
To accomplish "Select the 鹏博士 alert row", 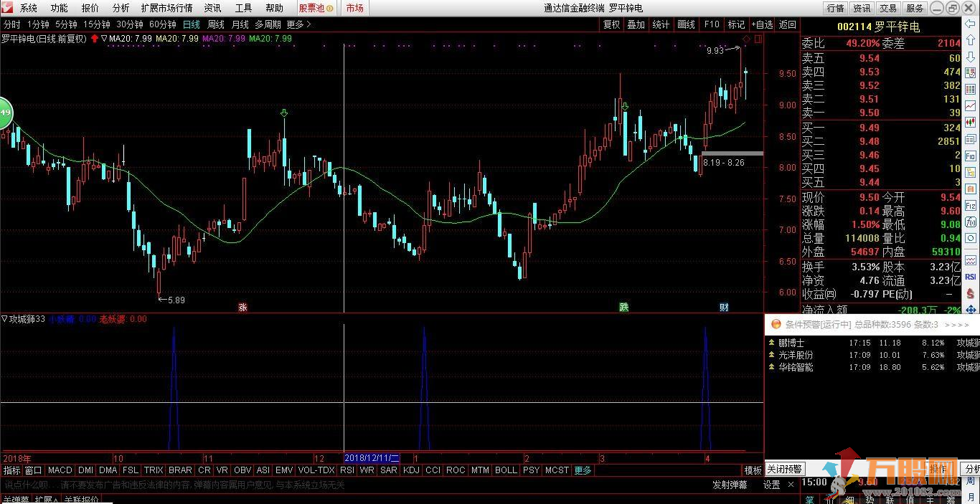I will pos(872,343).
